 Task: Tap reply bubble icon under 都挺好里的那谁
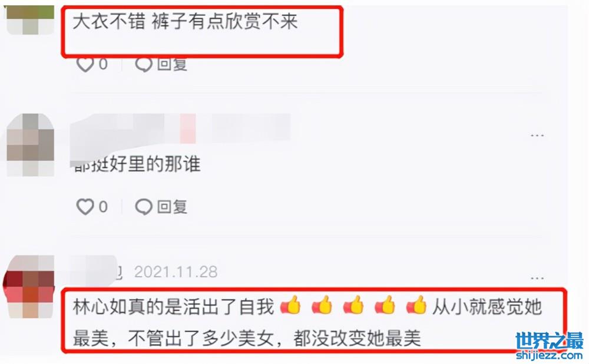(x=144, y=207)
